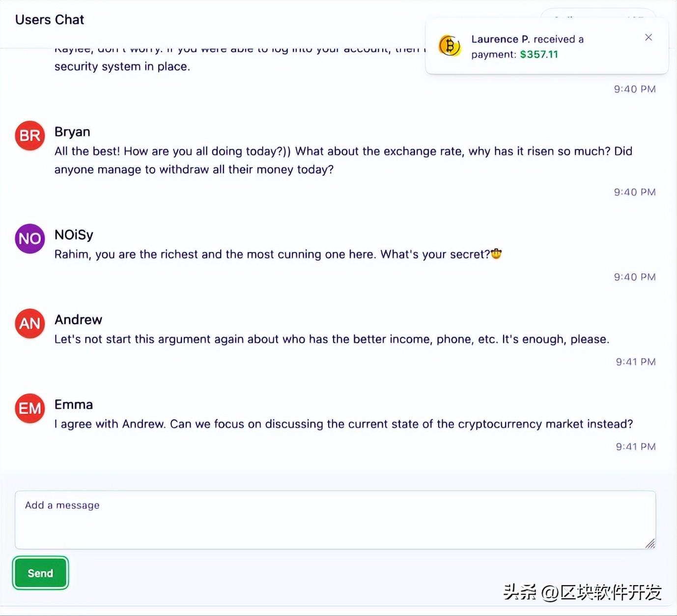This screenshot has height=616, width=677.
Task: Click the cowboy emoji in NOiSy's message
Action: [496, 254]
